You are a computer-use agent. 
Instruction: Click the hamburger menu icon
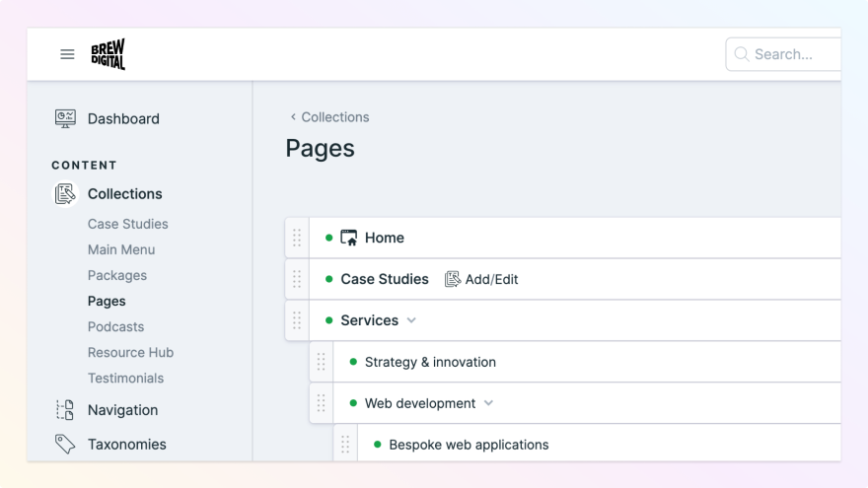coord(67,54)
